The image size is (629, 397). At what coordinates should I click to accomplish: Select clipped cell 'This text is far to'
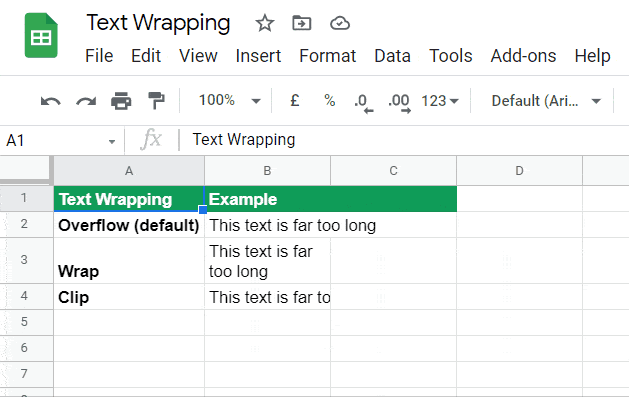(x=267, y=296)
